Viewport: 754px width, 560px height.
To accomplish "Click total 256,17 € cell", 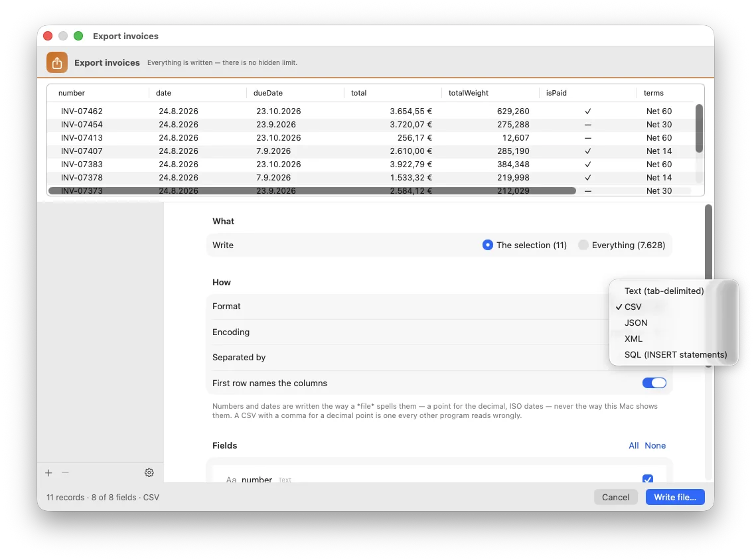I will [x=415, y=138].
